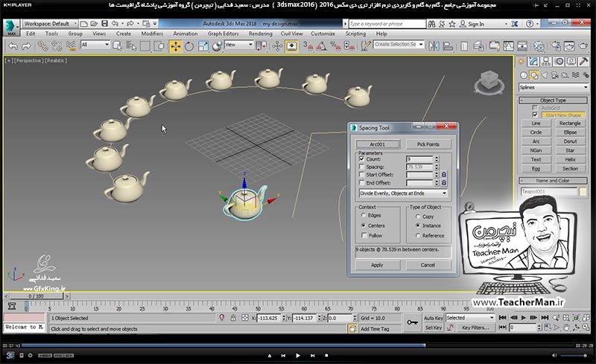This screenshot has width=596, height=364.
Task: Uncheck the Count checkbox in Spacing Tool
Action: click(362, 159)
